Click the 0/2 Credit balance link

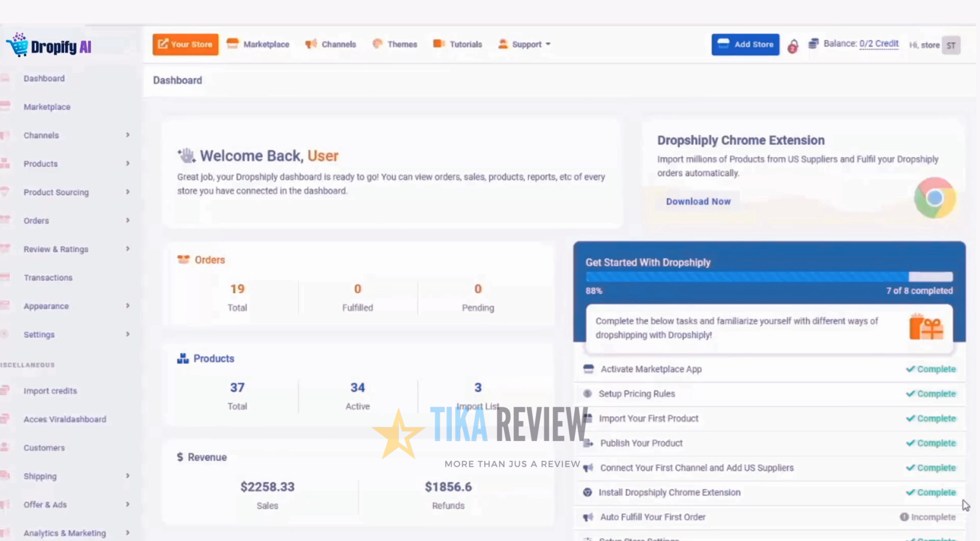pos(879,43)
